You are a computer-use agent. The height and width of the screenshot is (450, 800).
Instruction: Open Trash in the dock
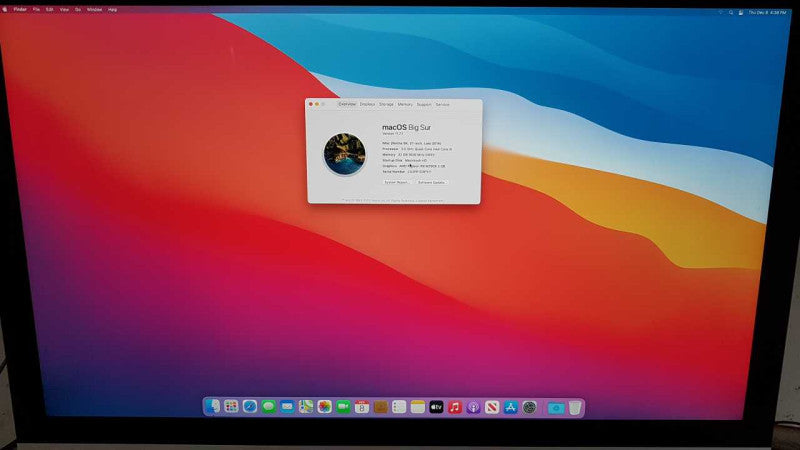click(575, 408)
